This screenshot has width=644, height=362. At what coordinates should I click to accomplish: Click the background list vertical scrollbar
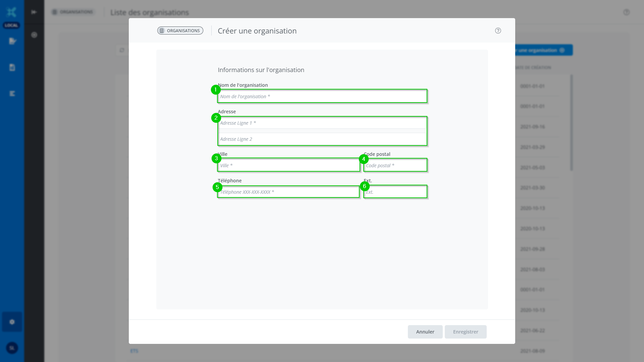[x=571, y=122]
